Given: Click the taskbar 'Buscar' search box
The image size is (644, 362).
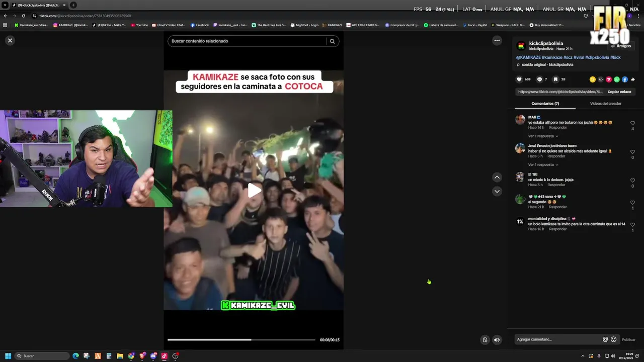Looking at the screenshot, I should 42,356.
